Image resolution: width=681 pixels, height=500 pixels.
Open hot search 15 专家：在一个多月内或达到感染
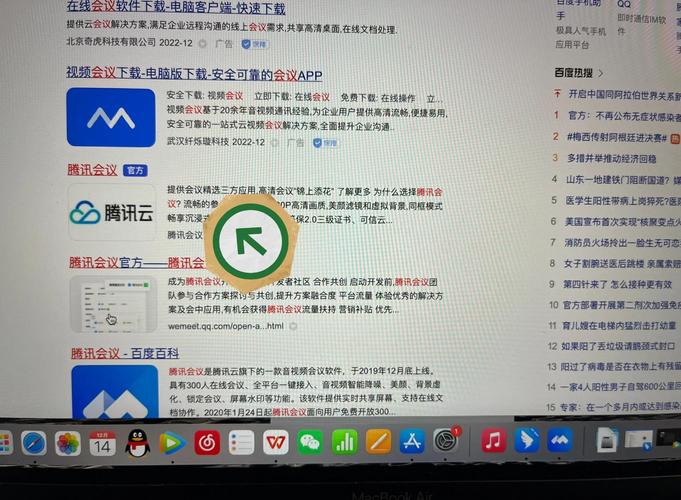tap(620, 407)
